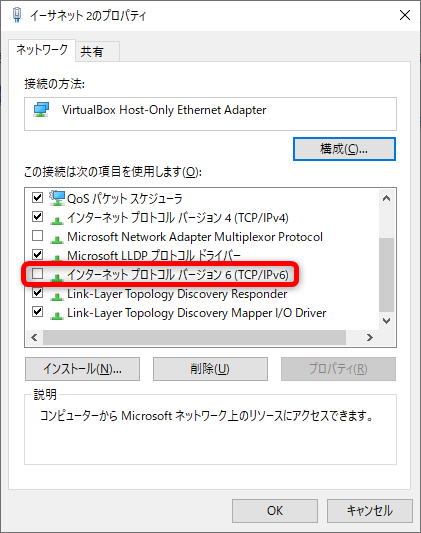The image size is (421, 533).
Task: Click the VirtualBox adapter network icon
Action: [41, 110]
